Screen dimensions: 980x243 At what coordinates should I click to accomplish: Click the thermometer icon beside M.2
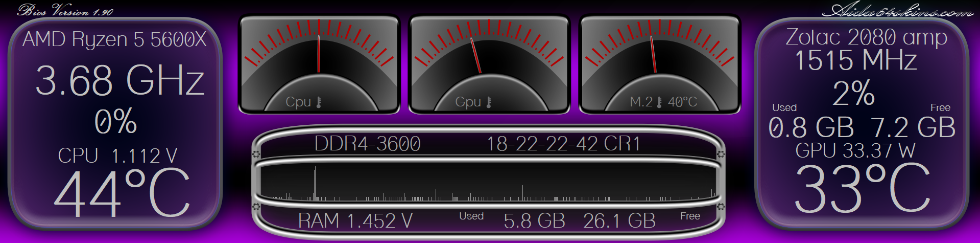coord(659,102)
